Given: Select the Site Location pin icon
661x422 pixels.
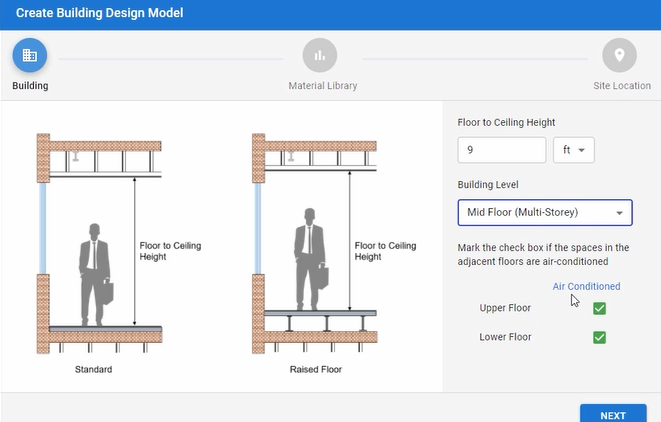Looking at the screenshot, I should pos(620,55).
